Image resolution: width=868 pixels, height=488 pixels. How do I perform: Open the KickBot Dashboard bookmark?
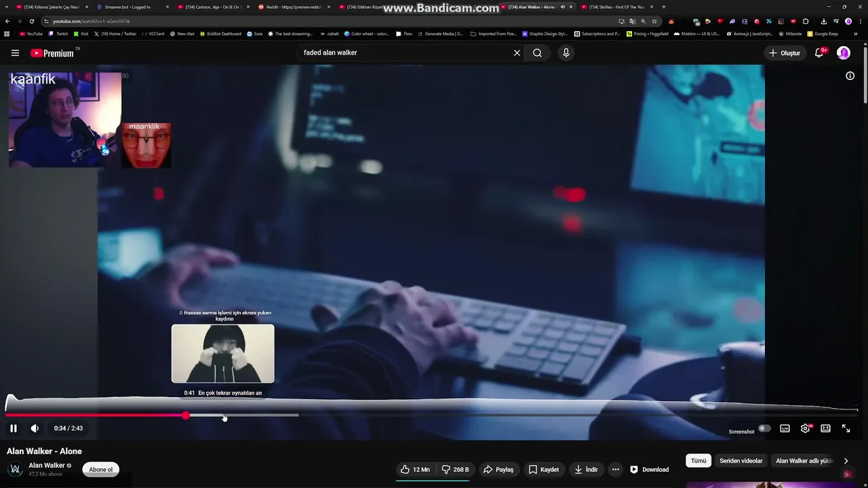[x=220, y=33]
